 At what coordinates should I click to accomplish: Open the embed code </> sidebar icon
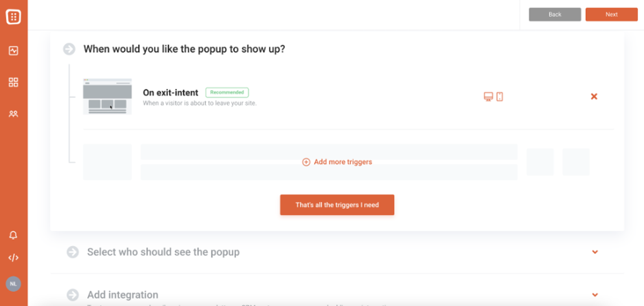click(13, 257)
